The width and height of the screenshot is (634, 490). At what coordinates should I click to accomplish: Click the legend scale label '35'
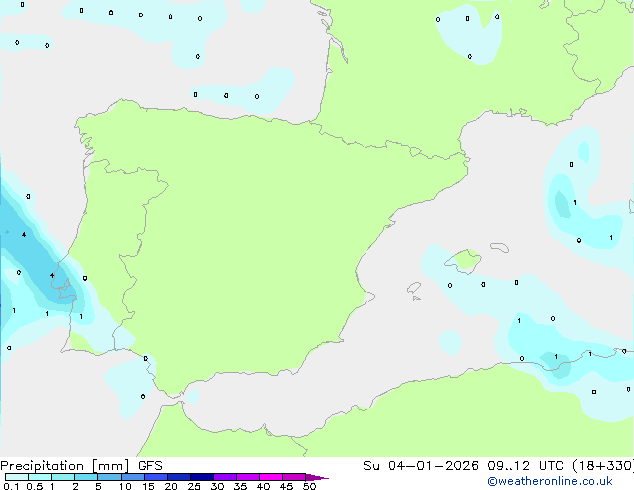tap(240, 486)
